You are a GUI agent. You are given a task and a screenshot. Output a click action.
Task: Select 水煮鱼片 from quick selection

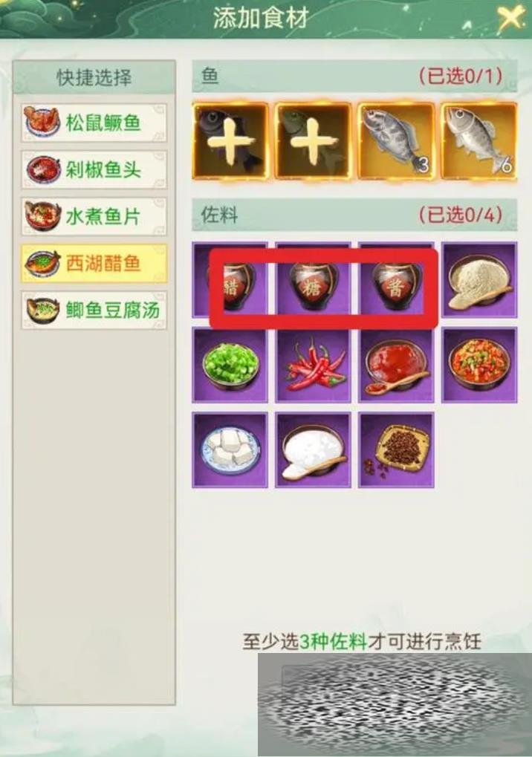(94, 216)
